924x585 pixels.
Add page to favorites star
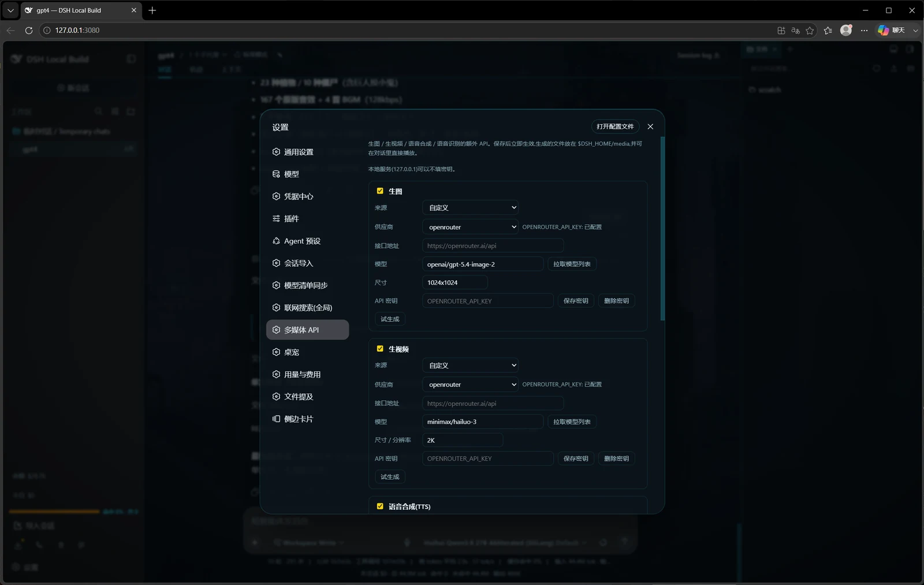(x=810, y=30)
